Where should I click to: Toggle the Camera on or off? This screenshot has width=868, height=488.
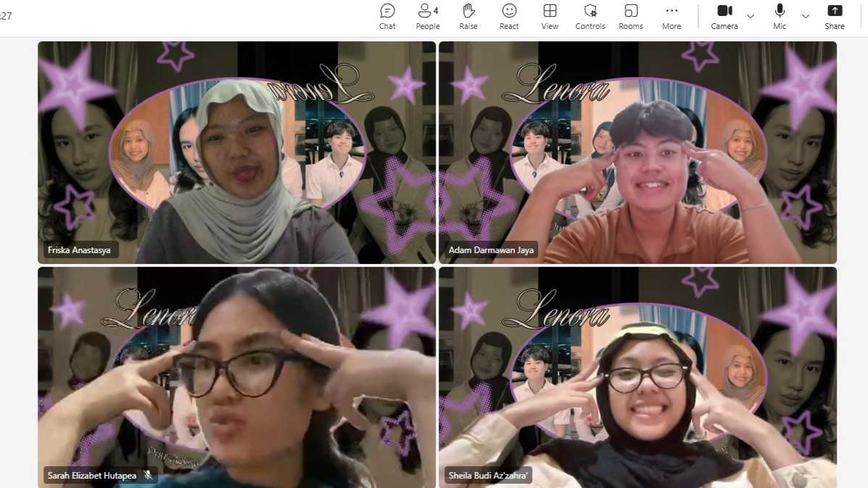coord(724,17)
